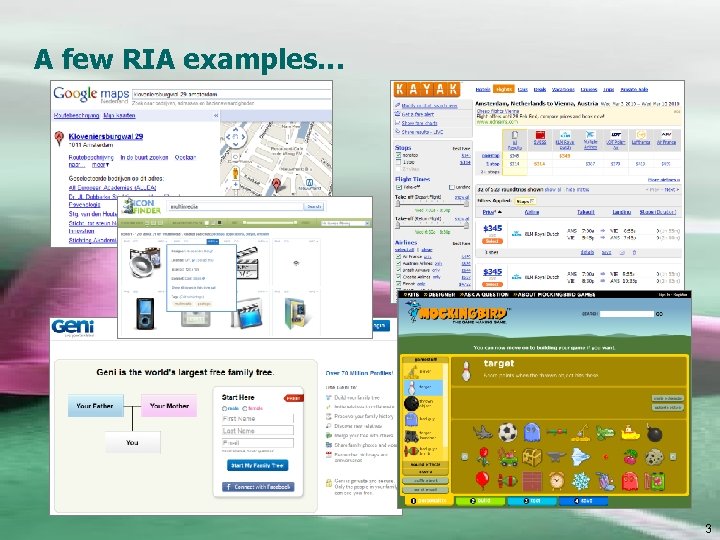Uncheck Austrian Airlines in the Kayak Airlines list

click(x=399, y=264)
